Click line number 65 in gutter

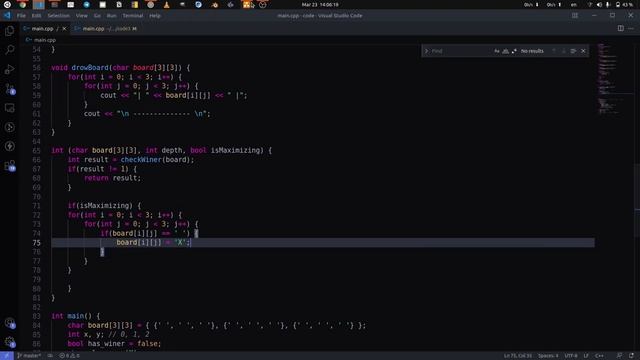(36, 150)
